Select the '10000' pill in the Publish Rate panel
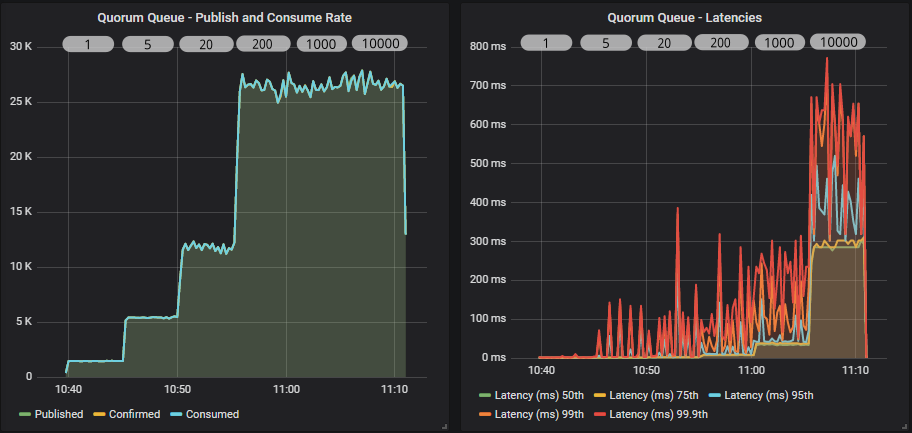The height and width of the screenshot is (433, 912). pos(379,43)
